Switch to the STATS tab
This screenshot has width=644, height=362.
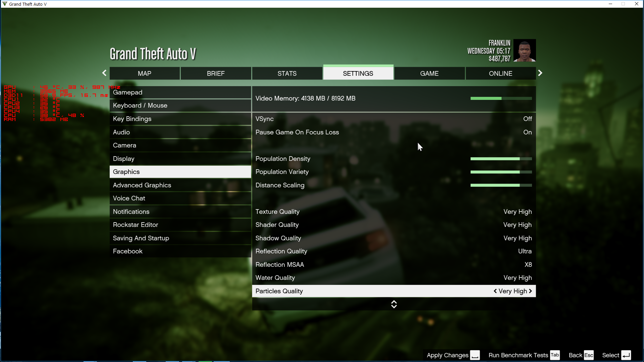(x=287, y=73)
